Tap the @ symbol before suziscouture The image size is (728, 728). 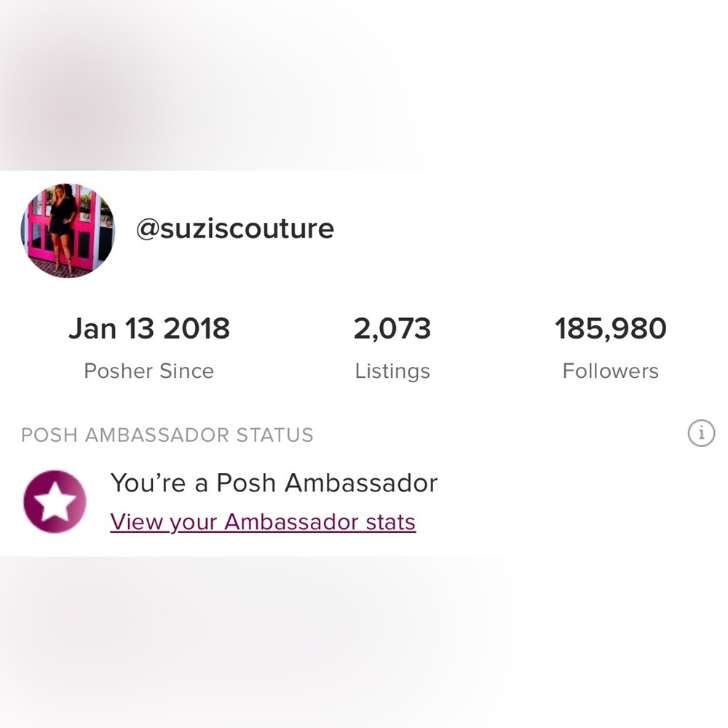pos(148,229)
